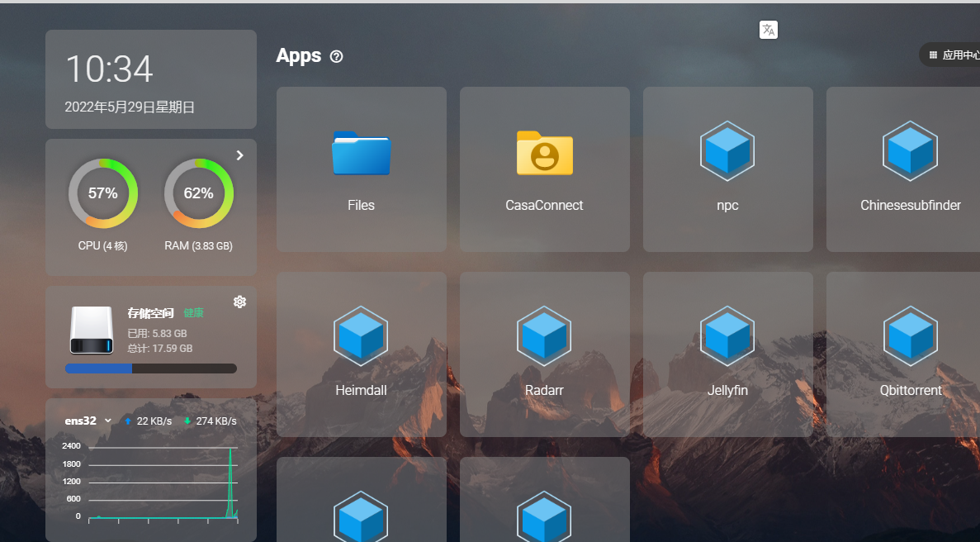Image resolution: width=980 pixels, height=542 pixels.
Task: Click the CPU (4 核) label
Action: [x=102, y=245]
